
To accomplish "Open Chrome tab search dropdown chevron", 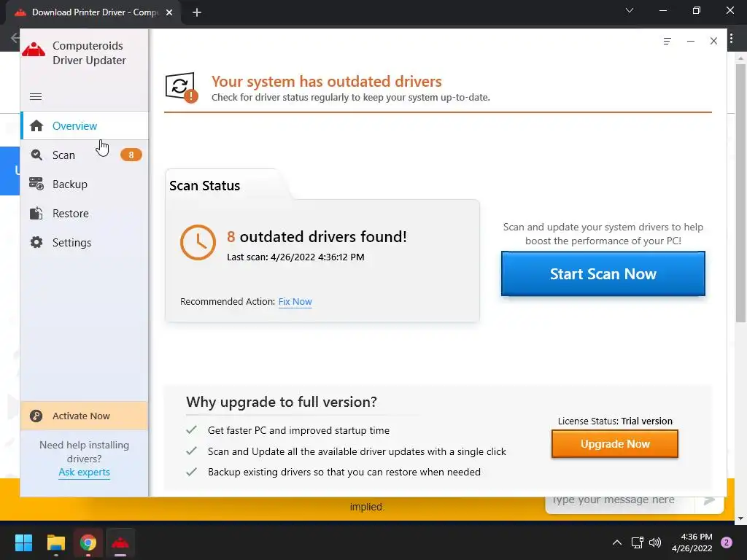I will tap(630, 10).
